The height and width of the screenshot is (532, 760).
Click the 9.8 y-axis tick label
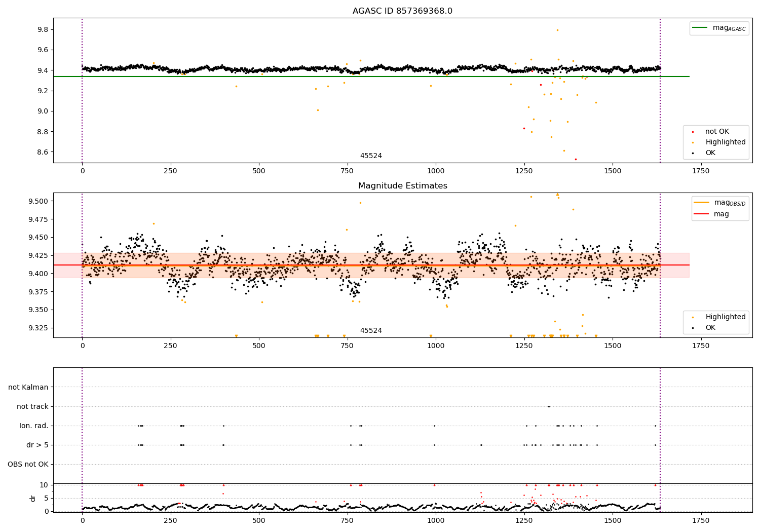43,30
